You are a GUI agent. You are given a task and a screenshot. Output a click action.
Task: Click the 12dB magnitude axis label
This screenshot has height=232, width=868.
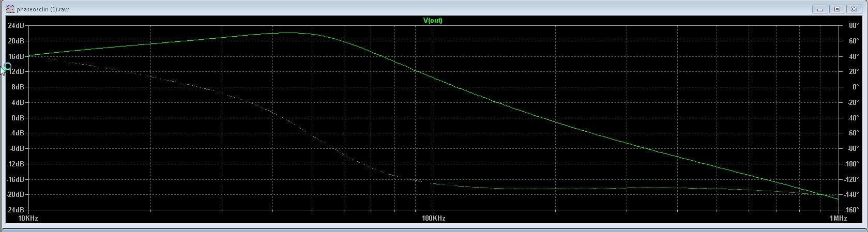[x=16, y=72]
